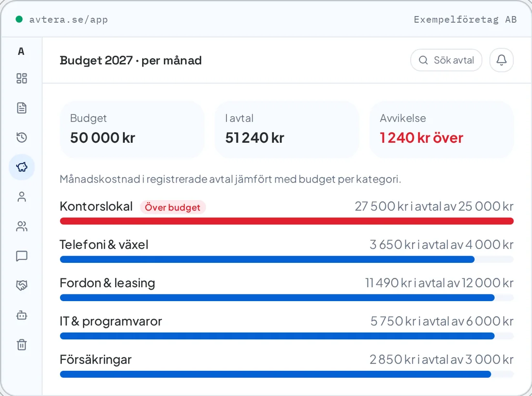Open the handshake icon in sidebar
Viewport: 532px width, 396px height.
click(x=22, y=285)
